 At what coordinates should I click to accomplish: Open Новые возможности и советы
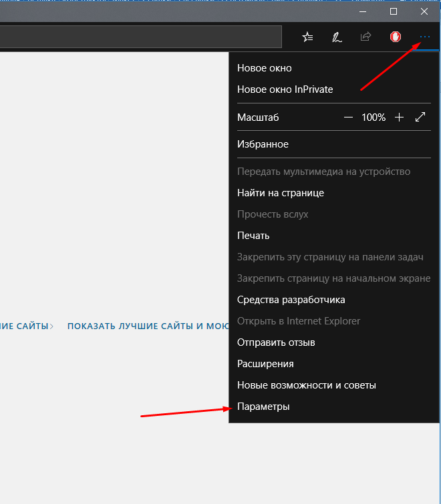click(x=334, y=385)
